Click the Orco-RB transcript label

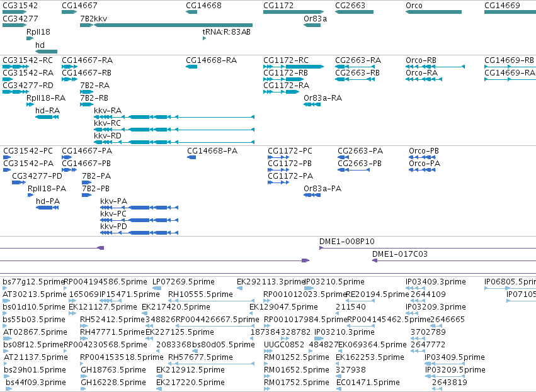coord(421,60)
